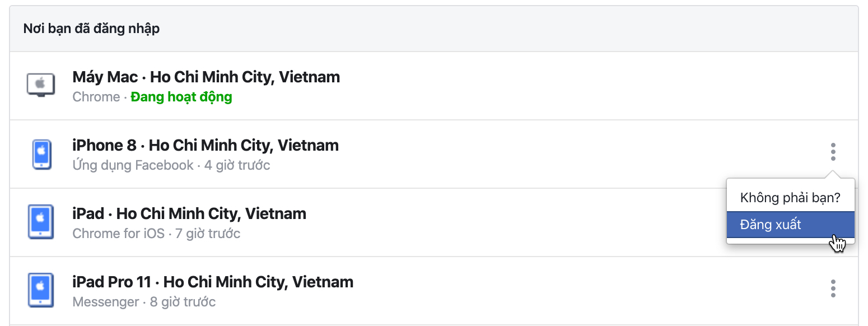Click the Mac computer device icon
The image size is (868, 326).
41,86
